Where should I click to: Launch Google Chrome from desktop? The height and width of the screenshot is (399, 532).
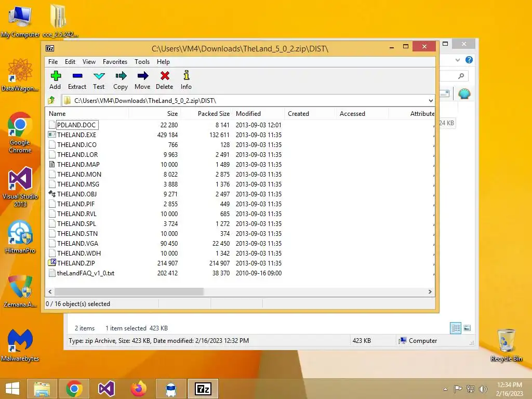pos(20,132)
